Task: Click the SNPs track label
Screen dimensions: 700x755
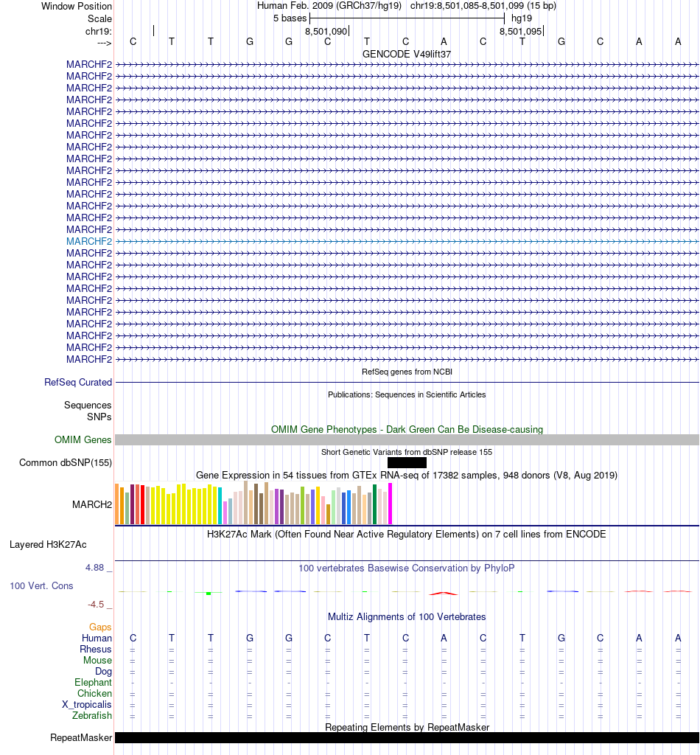Action: coord(99,417)
